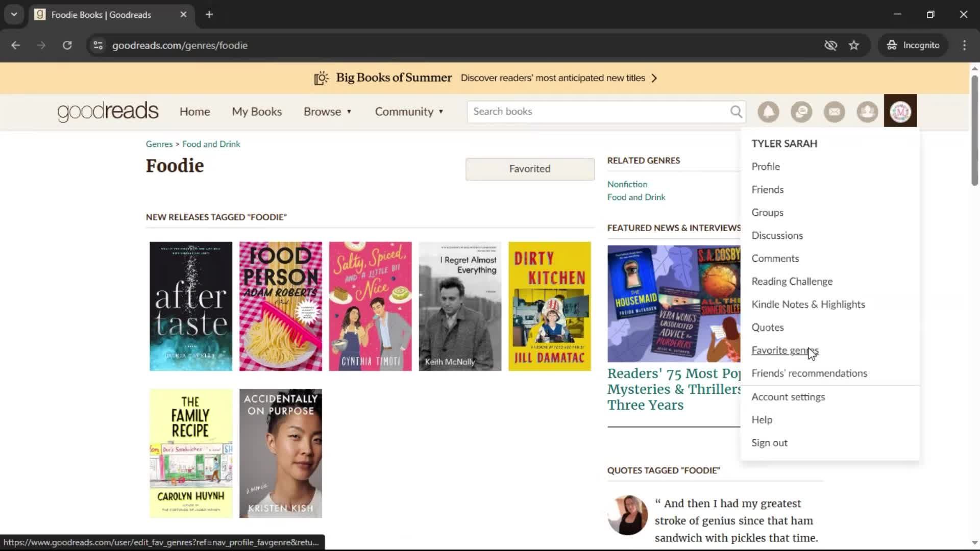
Task: Expand the Browse dropdown menu
Action: point(328,112)
